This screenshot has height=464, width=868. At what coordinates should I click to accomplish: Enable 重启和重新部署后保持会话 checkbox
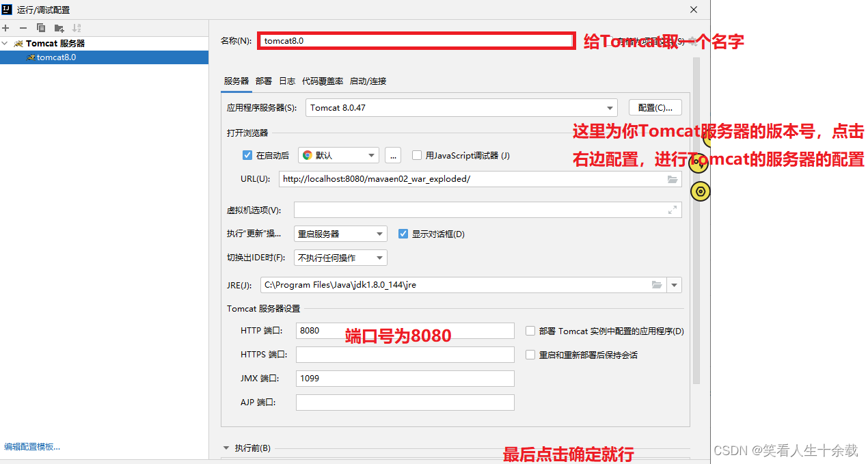[x=530, y=355]
